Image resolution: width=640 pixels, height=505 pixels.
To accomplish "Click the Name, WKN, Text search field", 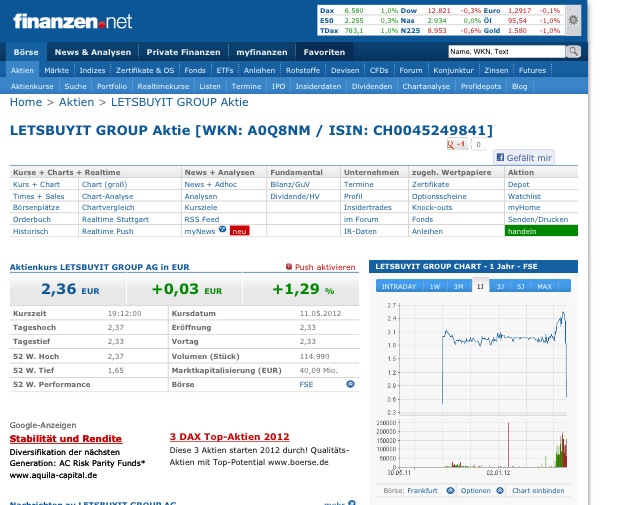I will (x=505, y=51).
